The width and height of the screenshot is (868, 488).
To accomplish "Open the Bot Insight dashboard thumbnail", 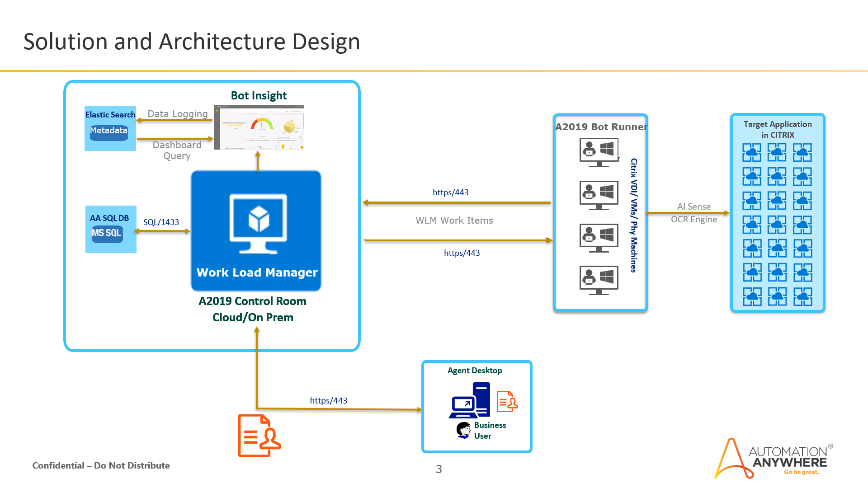I will pyautogui.click(x=259, y=127).
